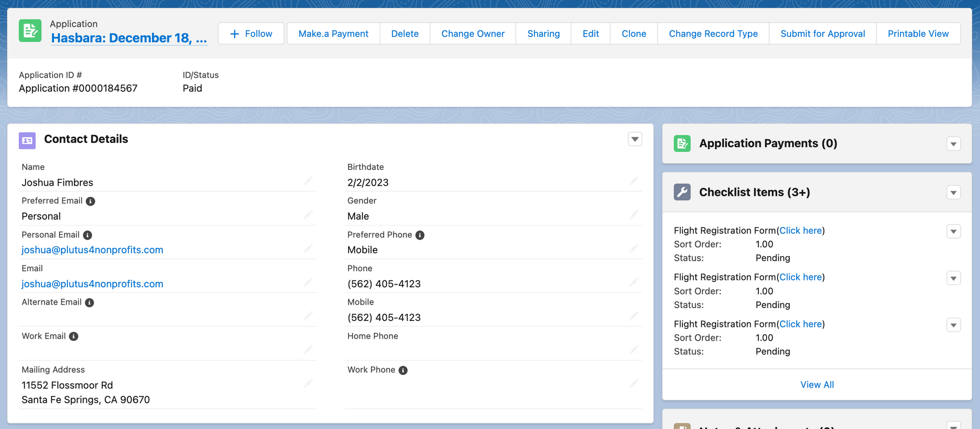Delete this application record
This screenshot has width=980, height=429.
405,34
